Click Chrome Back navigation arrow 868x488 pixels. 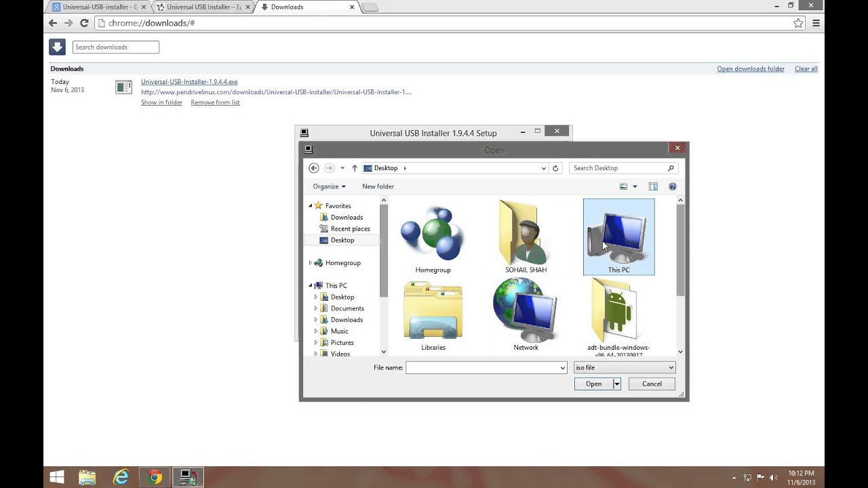[53, 23]
